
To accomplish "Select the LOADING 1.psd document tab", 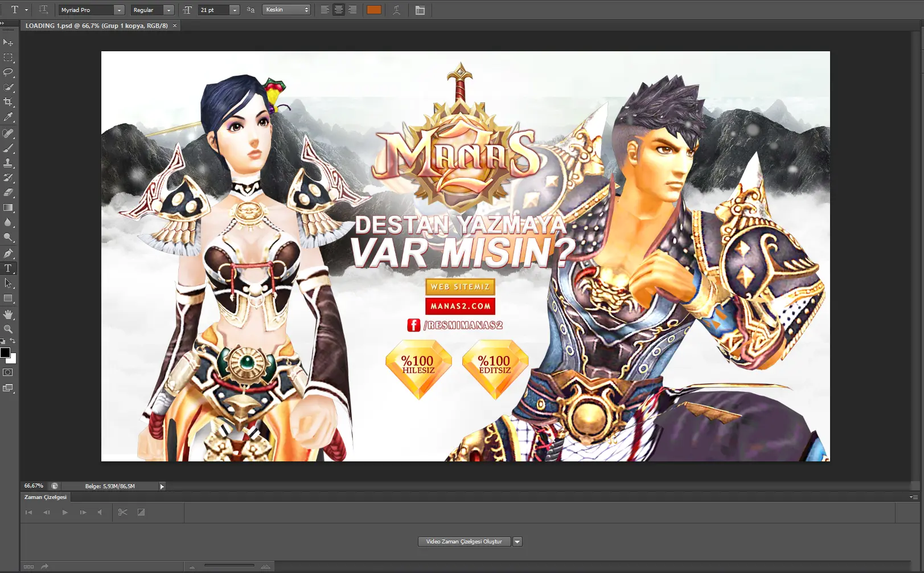I will coord(97,26).
